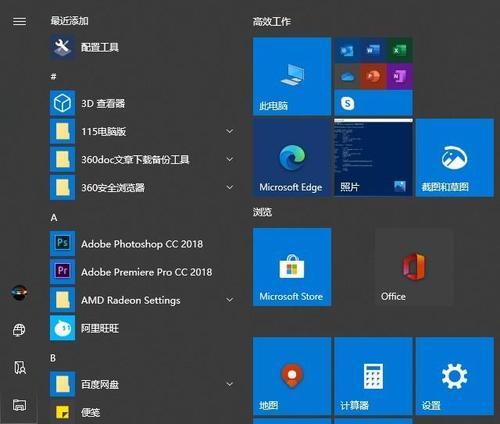The height and width of the screenshot is (424, 500).
Task: Open the 截图和草图 tile
Action: tap(455, 157)
